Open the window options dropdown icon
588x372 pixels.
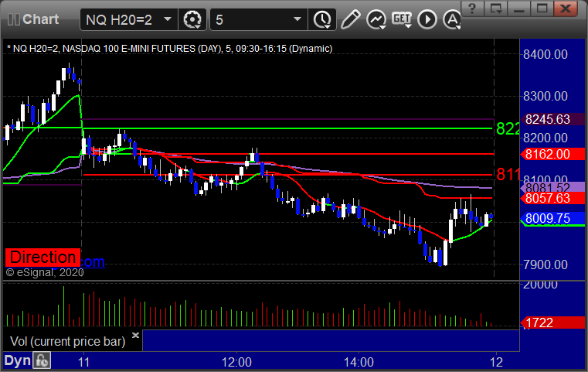[496, 8]
